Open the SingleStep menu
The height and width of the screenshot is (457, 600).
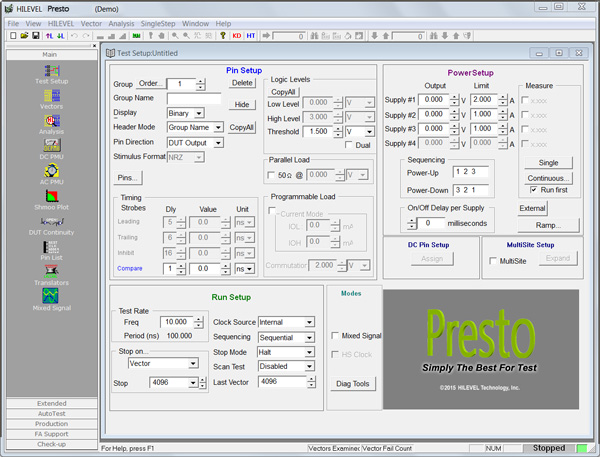click(x=158, y=24)
